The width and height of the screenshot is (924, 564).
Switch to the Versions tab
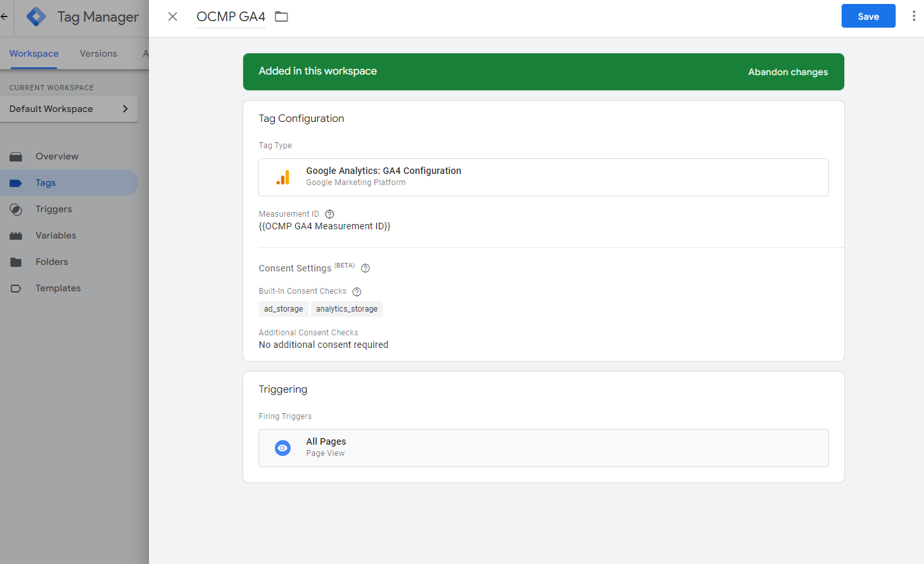[98, 54]
